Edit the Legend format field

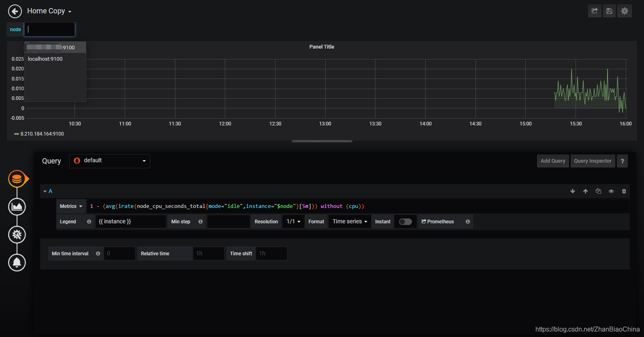(x=131, y=222)
